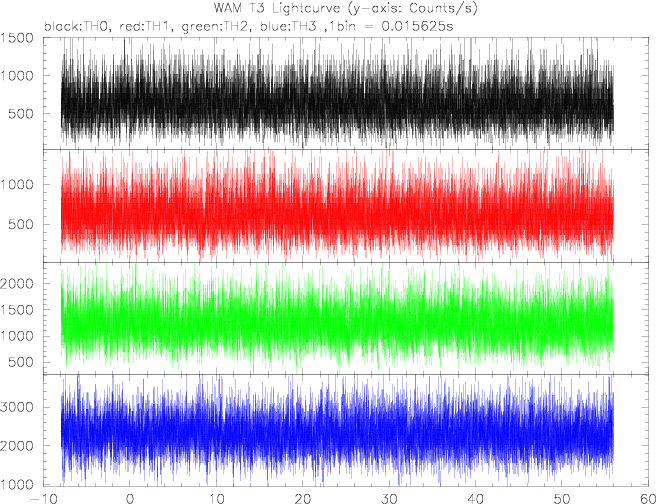The height and width of the screenshot is (504, 657).
Task: Click the 1500 label on the black TH0 panel
Action: [17, 38]
